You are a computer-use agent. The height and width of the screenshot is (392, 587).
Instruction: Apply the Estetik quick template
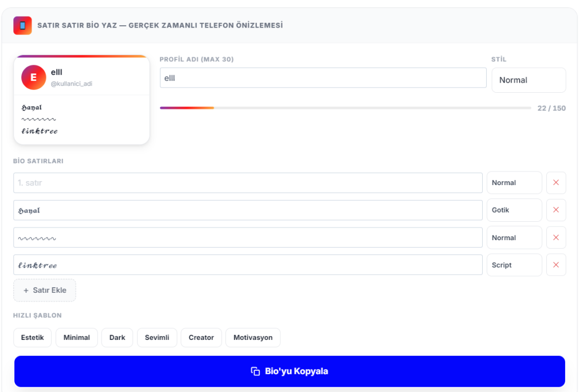point(32,338)
